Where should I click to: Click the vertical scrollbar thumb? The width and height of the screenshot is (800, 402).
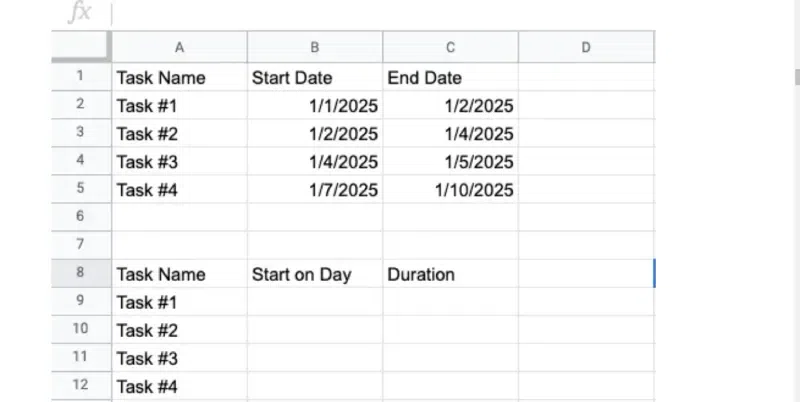(x=796, y=77)
